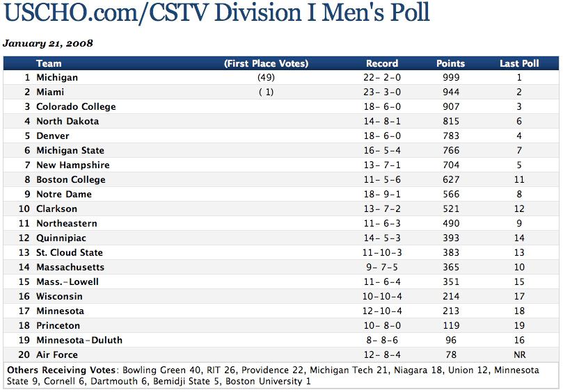
Task: Click the January 21, 2008 date text
Action: point(48,43)
